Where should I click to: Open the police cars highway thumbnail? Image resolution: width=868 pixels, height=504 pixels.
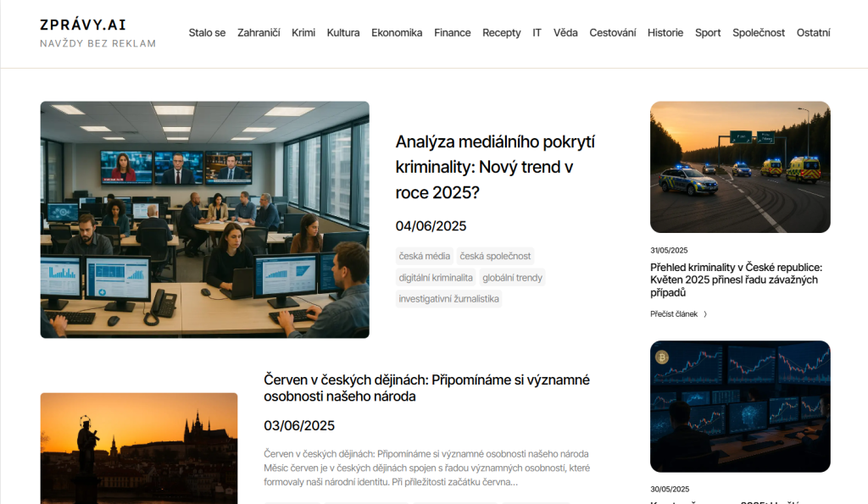pyautogui.click(x=740, y=167)
